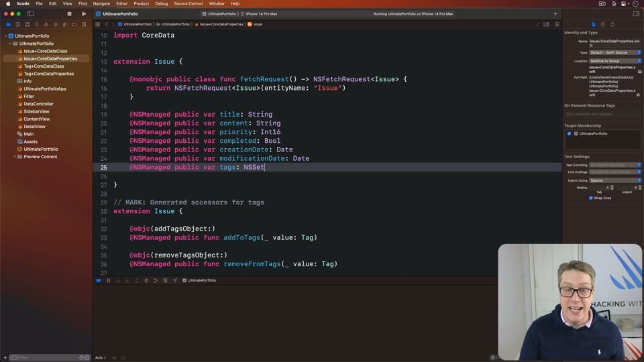Open the Report navigator
Viewport: 644px width, 362px height.
click(84, 25)
